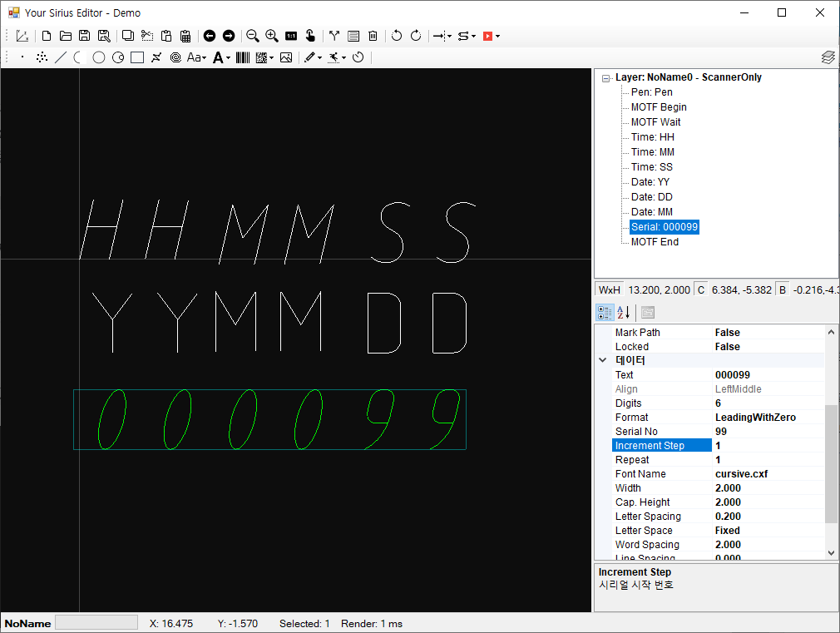
Task: Click the Locked property False value
Action: (x=728, y=347)
